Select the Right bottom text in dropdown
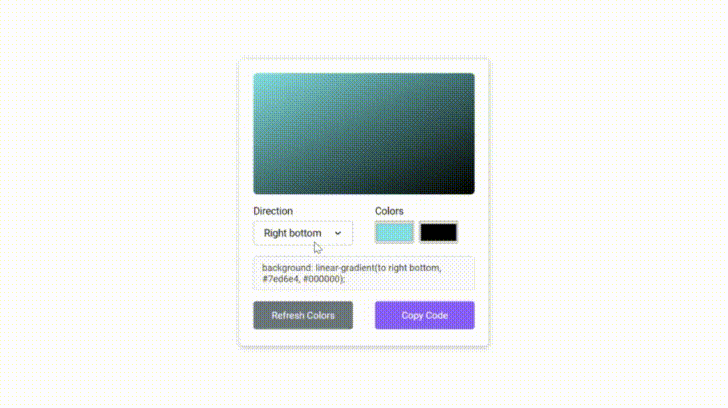The height and width of the screenshot is (408, 728). (292, 233)
